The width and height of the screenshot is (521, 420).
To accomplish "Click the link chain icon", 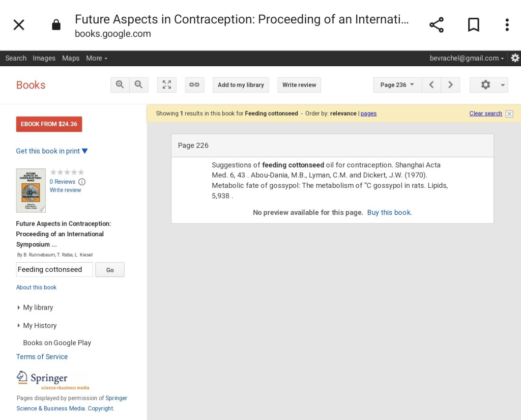I will 194,85.
